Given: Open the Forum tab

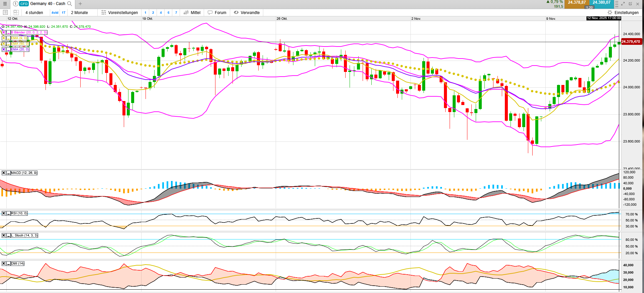Looking at the screenshot, I should (217, 13).
